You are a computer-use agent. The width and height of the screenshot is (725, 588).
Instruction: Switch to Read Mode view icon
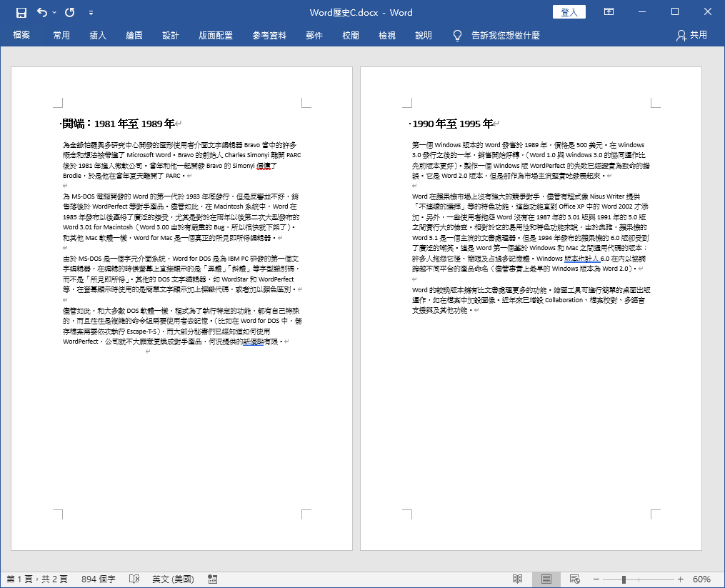point(517,579)
